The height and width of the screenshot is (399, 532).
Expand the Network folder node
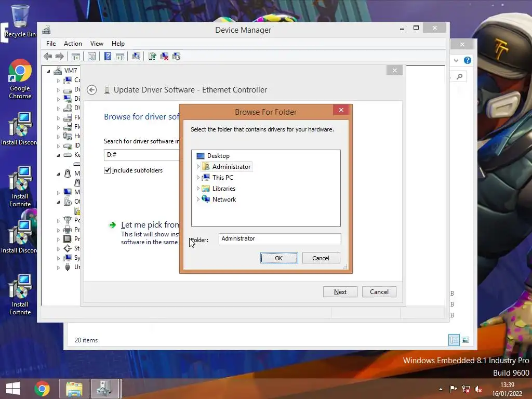pyautogui.click(x=198, y=199)
